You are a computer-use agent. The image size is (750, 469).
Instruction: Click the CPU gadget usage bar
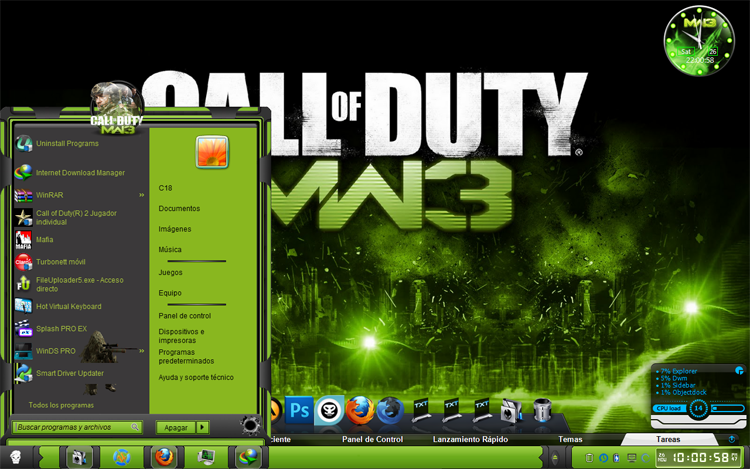pos(728,409)
